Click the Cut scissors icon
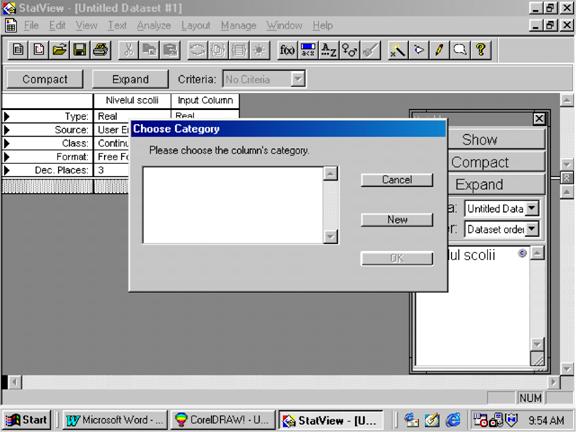 coord(128,50)
